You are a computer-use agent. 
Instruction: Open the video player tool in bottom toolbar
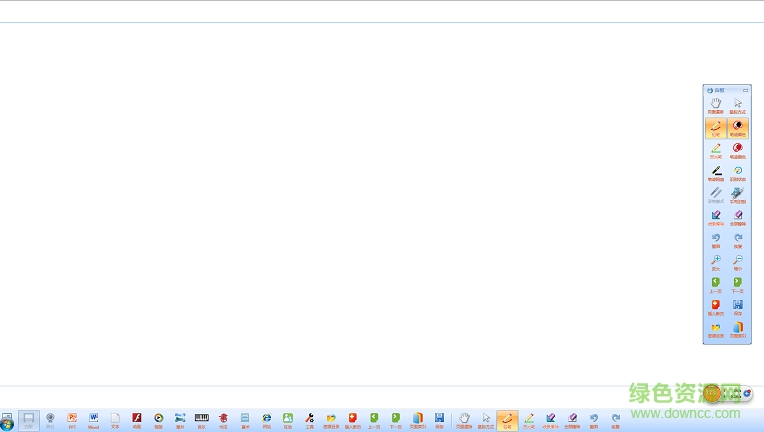click(x=158, y=420)
